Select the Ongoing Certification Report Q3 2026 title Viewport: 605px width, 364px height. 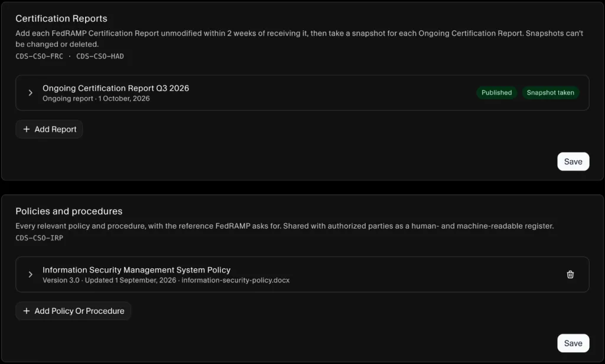click(x=116, y=88)
